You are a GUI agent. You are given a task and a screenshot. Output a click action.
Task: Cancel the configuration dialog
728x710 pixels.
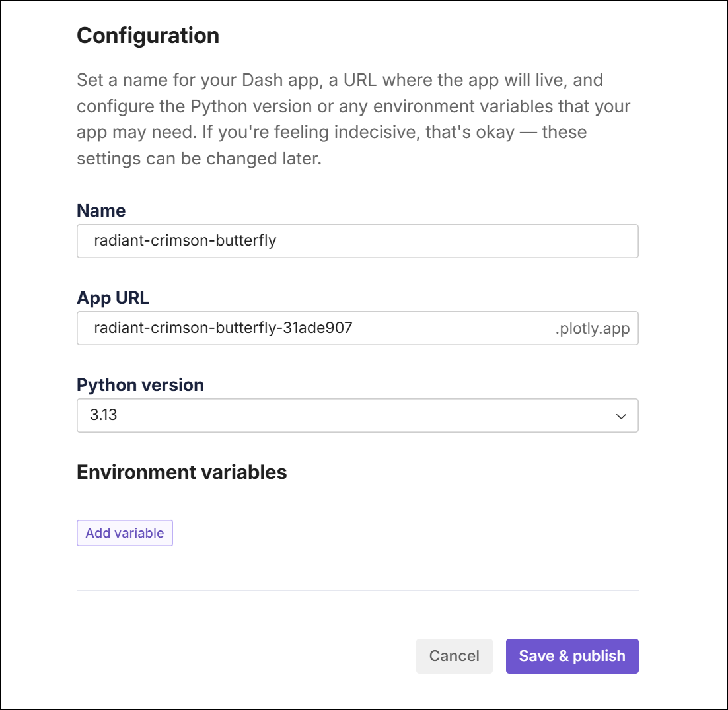tap(454, 656)
